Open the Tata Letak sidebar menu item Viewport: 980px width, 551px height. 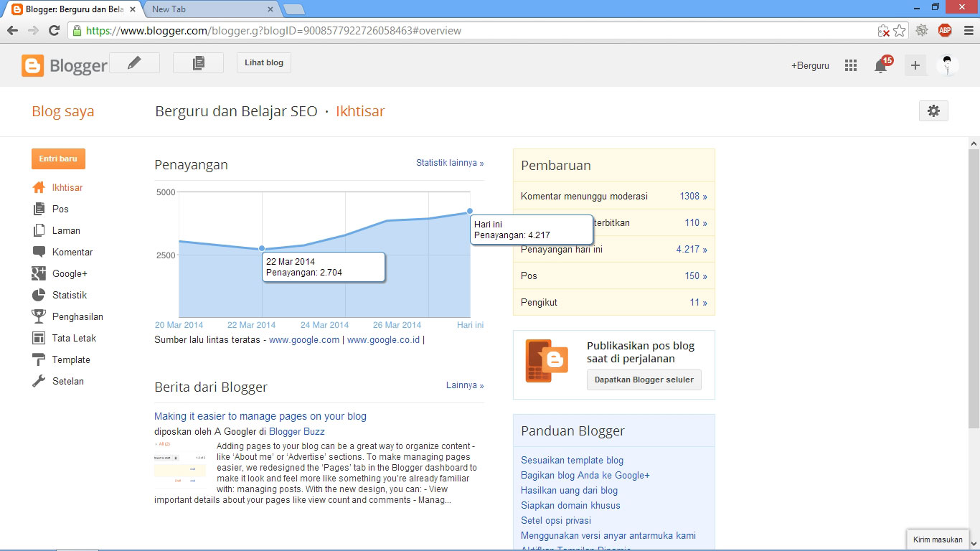tap(74, 338)
